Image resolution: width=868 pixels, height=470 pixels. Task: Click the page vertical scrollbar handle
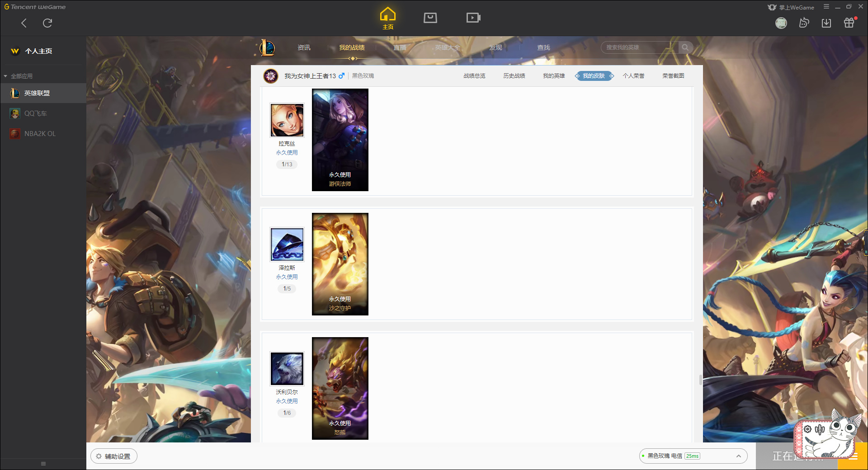click(701, 380)
